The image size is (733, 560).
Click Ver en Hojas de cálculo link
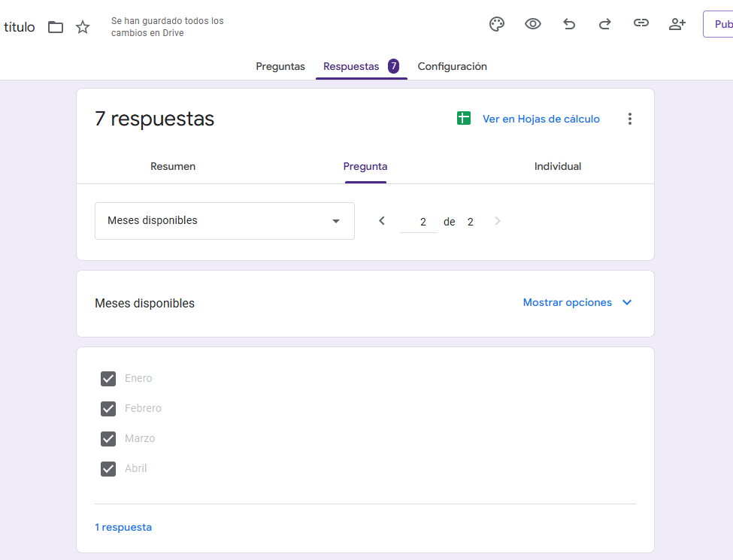pos(541,119)
